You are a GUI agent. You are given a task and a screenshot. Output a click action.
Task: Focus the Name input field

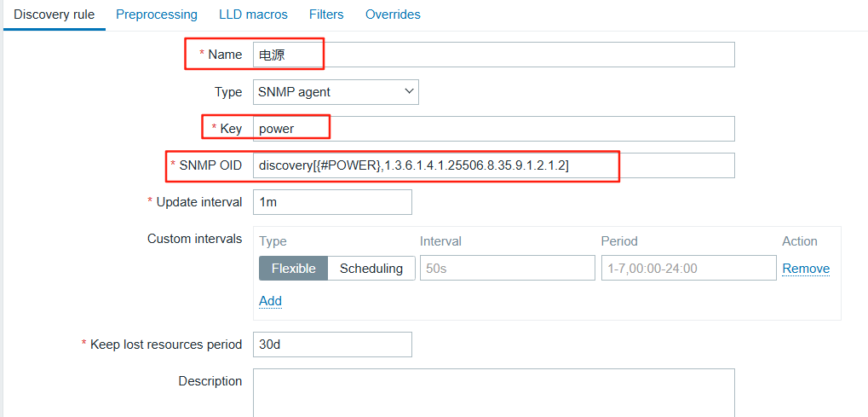tap(493, 55)
